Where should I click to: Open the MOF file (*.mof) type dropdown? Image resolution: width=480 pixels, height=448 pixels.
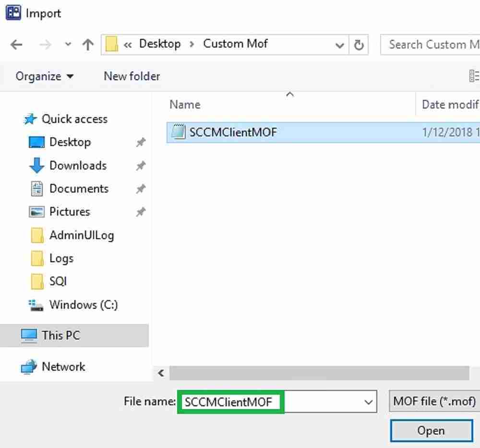434,401
